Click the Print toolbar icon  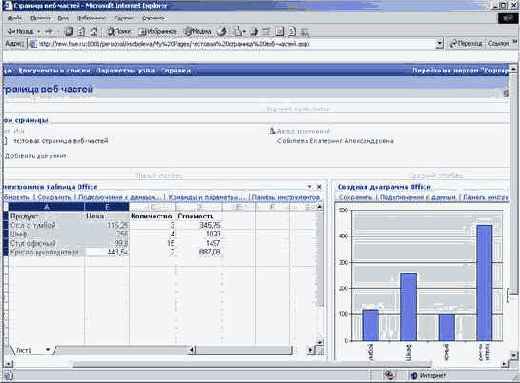254,31
